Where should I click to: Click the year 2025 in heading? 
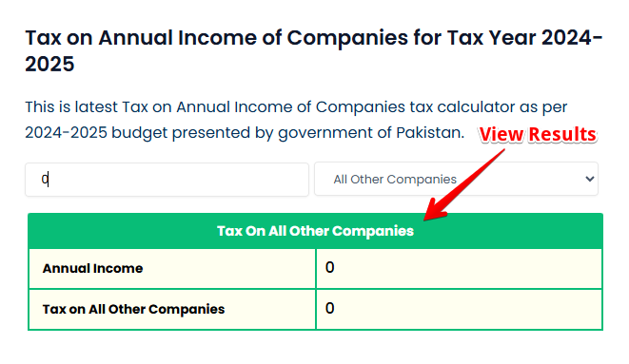coord(49,64)
